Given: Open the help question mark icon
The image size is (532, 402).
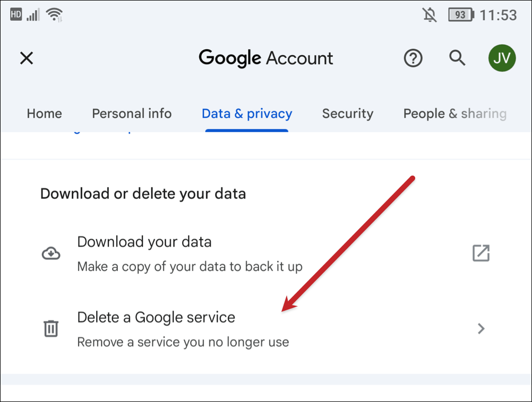Looking at the screenshot, I should (413, 58).
